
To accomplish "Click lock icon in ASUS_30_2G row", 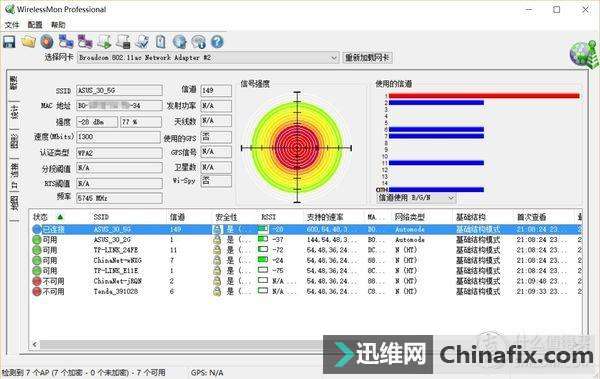I will pyautogui.click(x=217, y=240).
